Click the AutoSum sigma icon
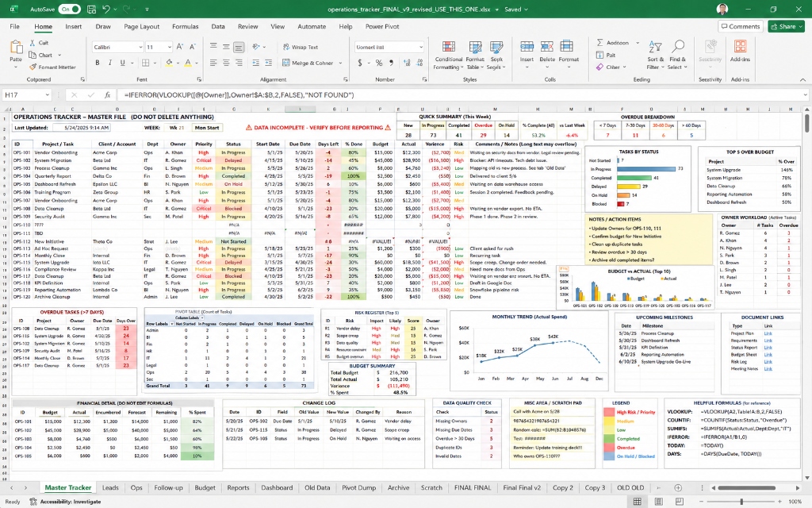The width and height of the screenshot is (812, 508). (600, 43)
